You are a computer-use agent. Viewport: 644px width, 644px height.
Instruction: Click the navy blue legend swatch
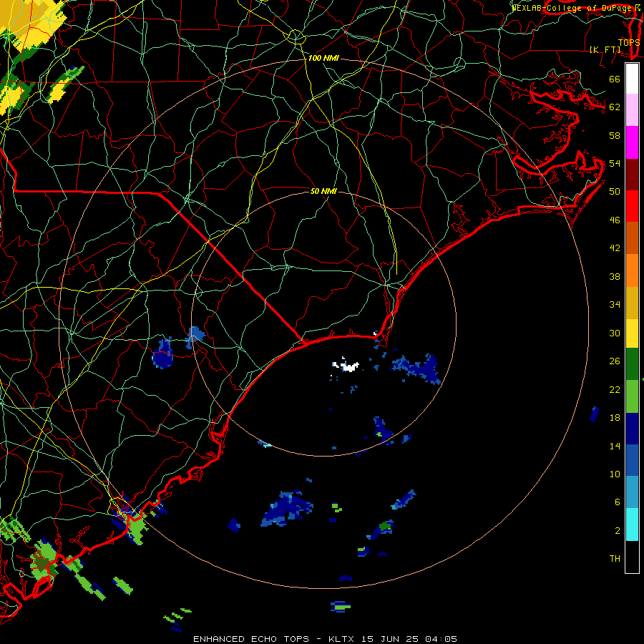632,429
